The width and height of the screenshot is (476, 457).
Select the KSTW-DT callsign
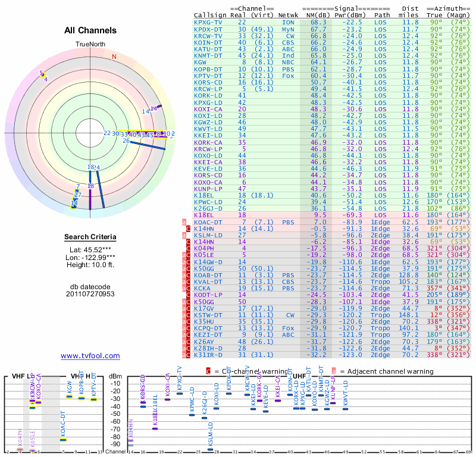(x=208, y=315)
